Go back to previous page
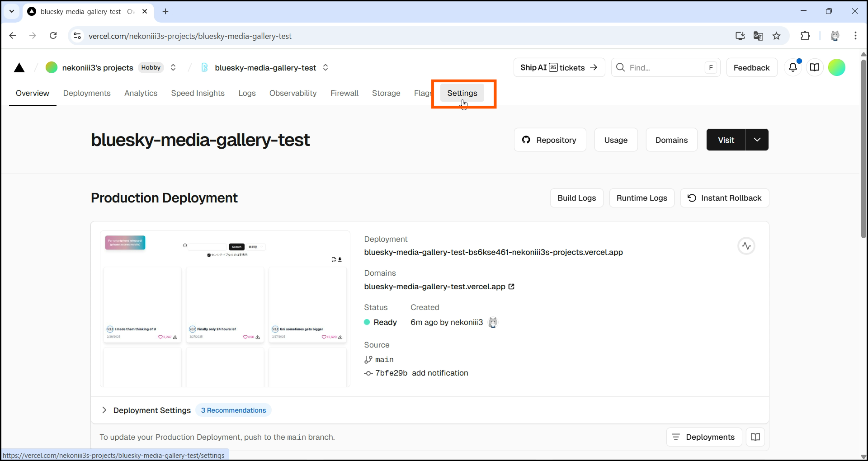The width and height of the screenshot is (868, 461). pos(13,36)
